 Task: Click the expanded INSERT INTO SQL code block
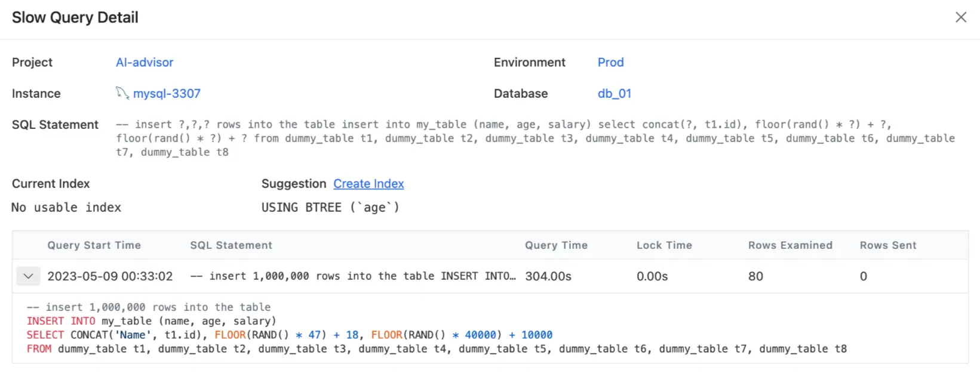pyautogui.click(x=436, y=328)
